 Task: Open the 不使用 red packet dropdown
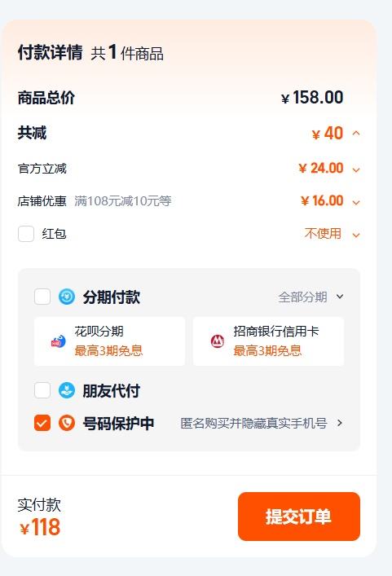(332, 234)
